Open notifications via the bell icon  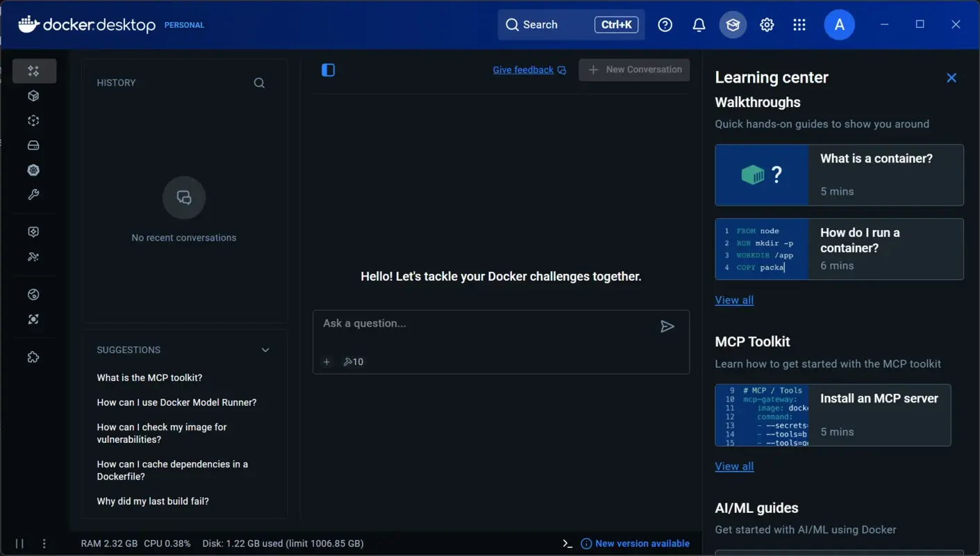(x=699, y=24)
